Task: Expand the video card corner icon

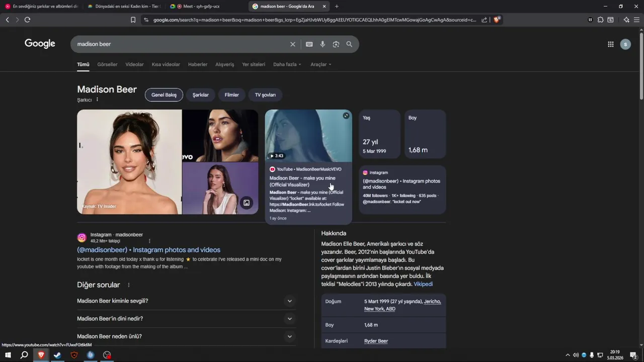Action: tap(346, 116)
